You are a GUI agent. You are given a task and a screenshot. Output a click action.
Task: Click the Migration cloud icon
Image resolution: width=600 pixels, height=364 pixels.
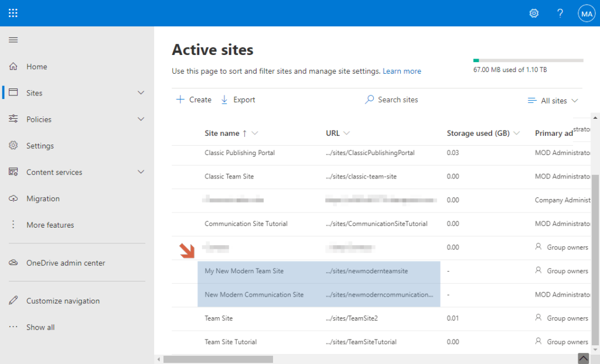point(13,198)
